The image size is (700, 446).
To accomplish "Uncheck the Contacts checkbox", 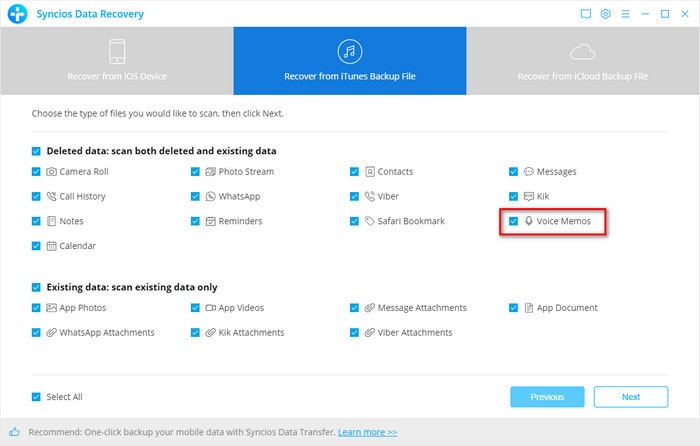I will pos(354,171).
